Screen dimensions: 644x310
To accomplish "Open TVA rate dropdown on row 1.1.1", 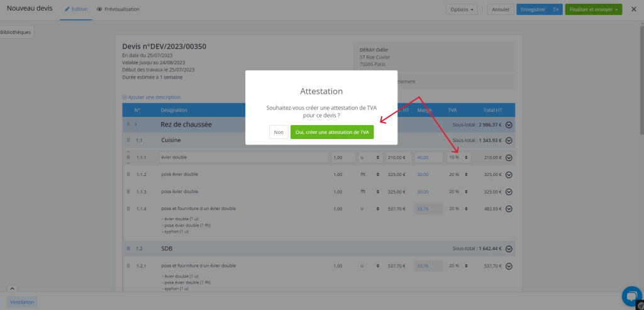I will [458, 157].
